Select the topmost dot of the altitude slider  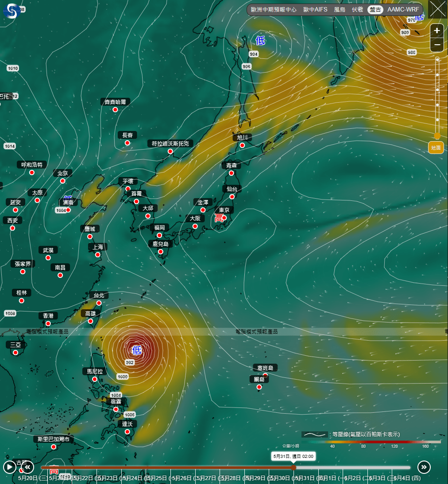click(x=437, y=60)
